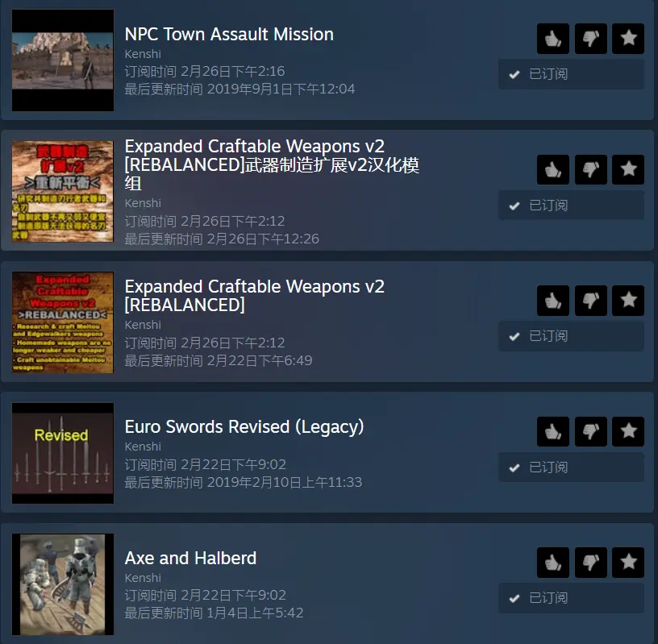Thumbs down Axe and Halberd mod

click(590, 562)
